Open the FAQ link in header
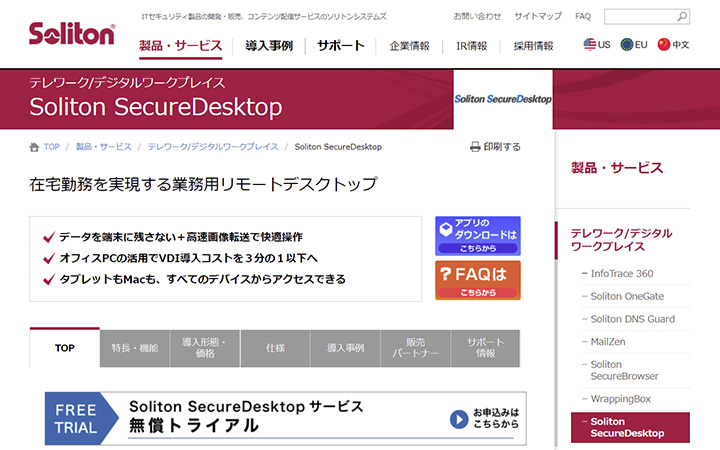The width and height of the screenshot is (720, 450). 583,16
